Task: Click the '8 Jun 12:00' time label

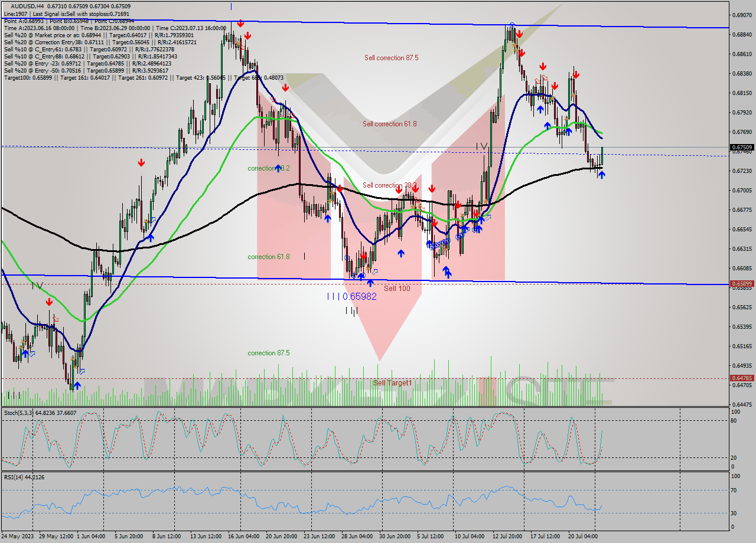Action: pyautogui.click(x=166, y=537)
